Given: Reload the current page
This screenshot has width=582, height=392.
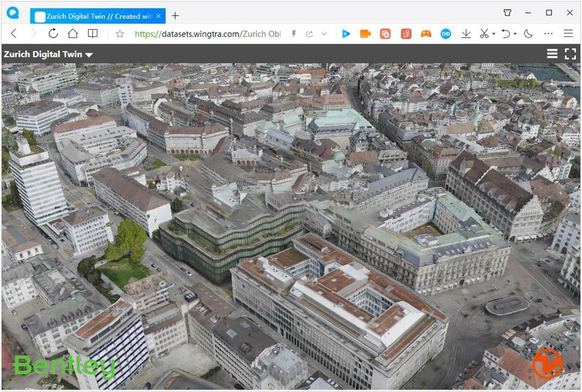Looking at the screenshot, I should click(x=53, y=33).
